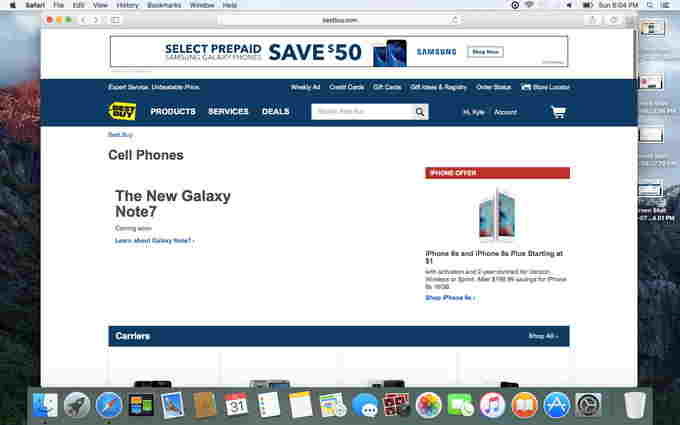
Task: Launch iTunes from the dock
Action: (492, 405)
